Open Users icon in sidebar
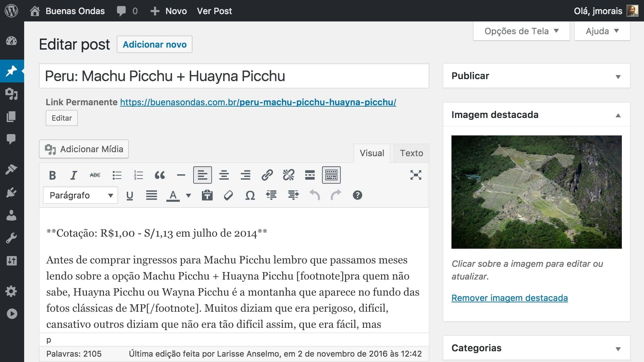 (x=11, y=215)
